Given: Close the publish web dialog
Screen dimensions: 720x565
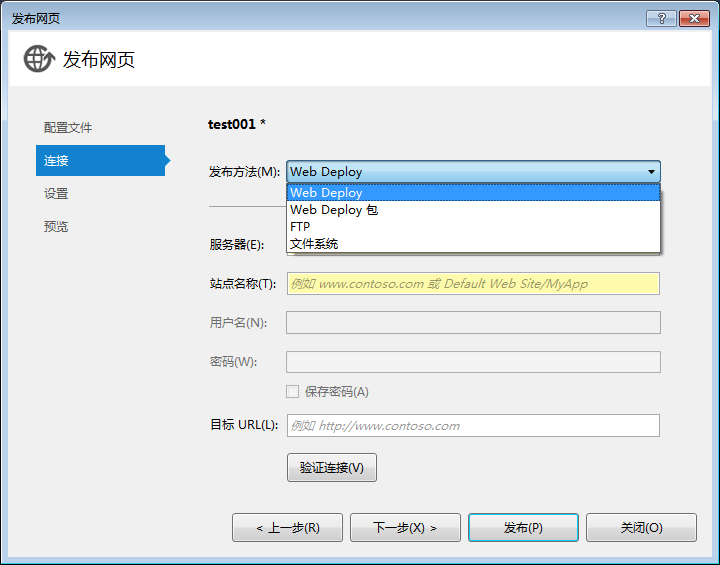Looking at the screenshot, I should pyautogui.click(x=694, y=18).
